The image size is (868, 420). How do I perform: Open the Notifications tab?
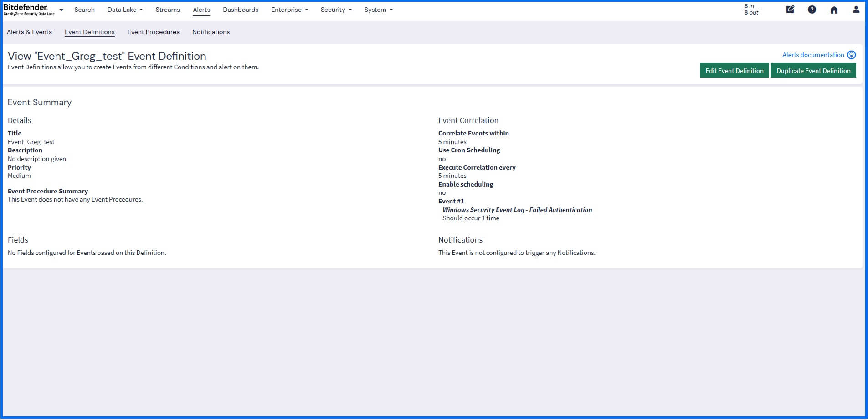211,32
